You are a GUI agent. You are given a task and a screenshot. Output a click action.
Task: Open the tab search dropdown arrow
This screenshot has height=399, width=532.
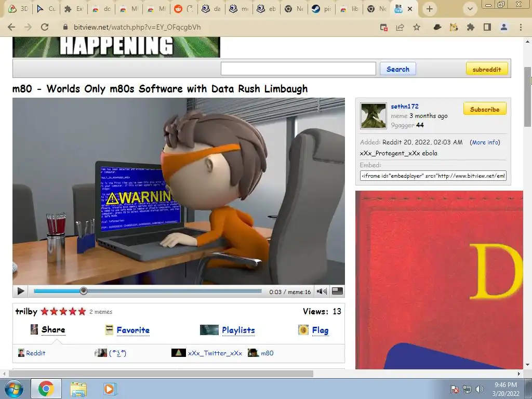click(x=470, y=9)
